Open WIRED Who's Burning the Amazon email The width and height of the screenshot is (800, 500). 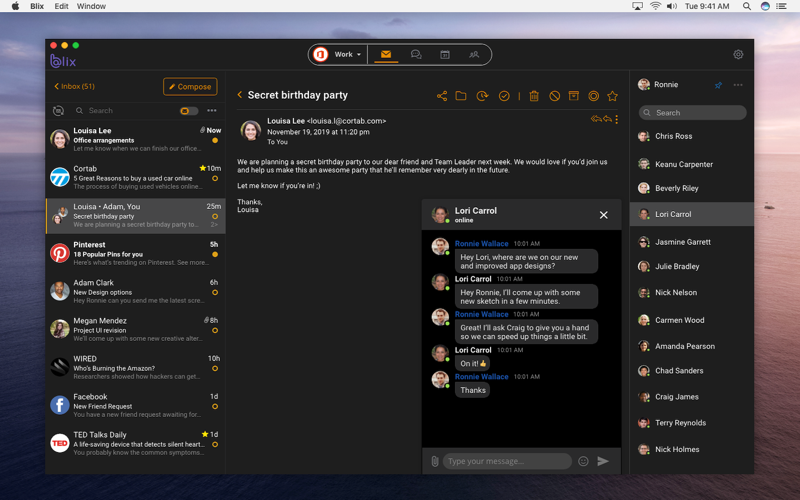pyautogui.click(x=136, y=367)
